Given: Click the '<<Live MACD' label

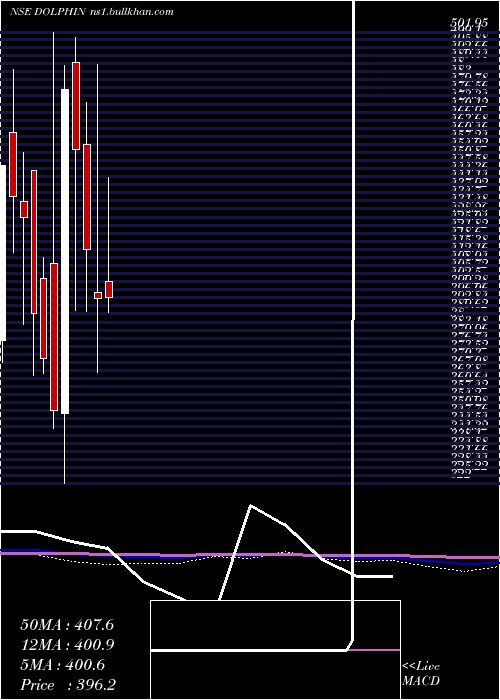Looking at the screenshot, I should point(421,674).
